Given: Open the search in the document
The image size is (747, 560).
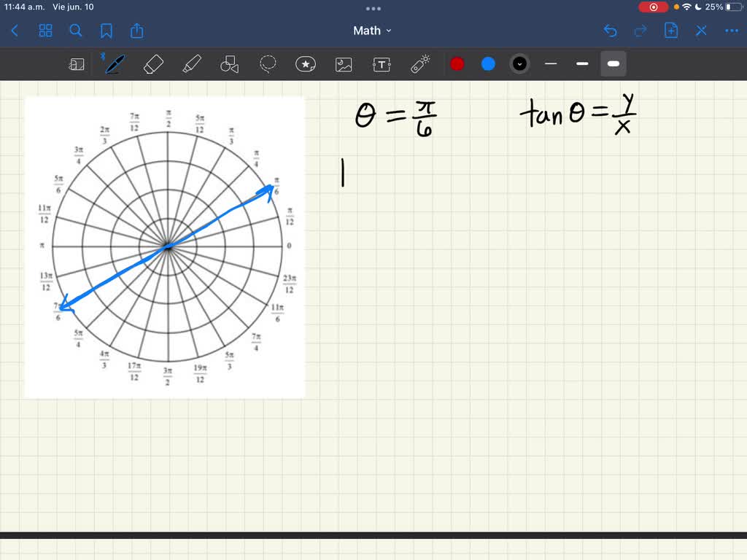Looking at the screenshot, I should click(76, 31).
